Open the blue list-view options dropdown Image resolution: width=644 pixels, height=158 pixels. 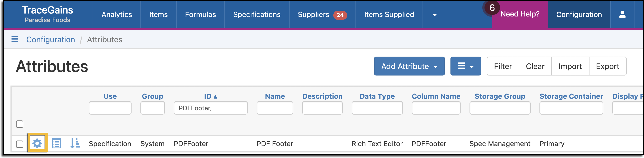click(x=466, y=66)
